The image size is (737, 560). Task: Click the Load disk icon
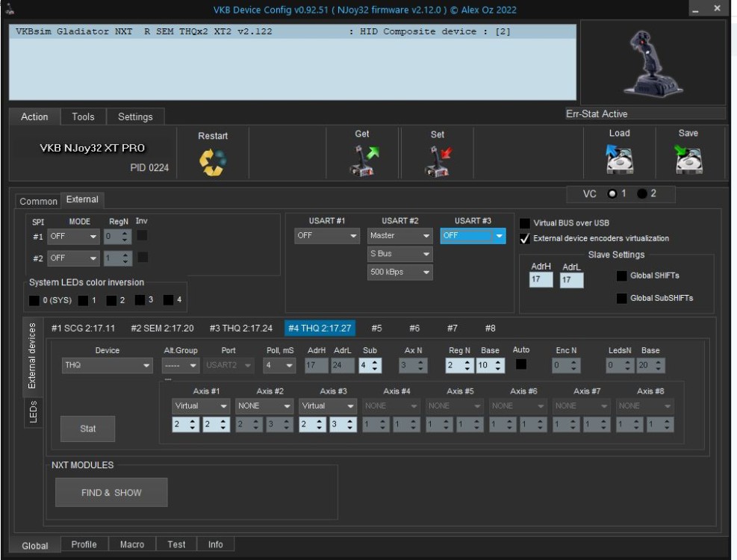(619, 160)
